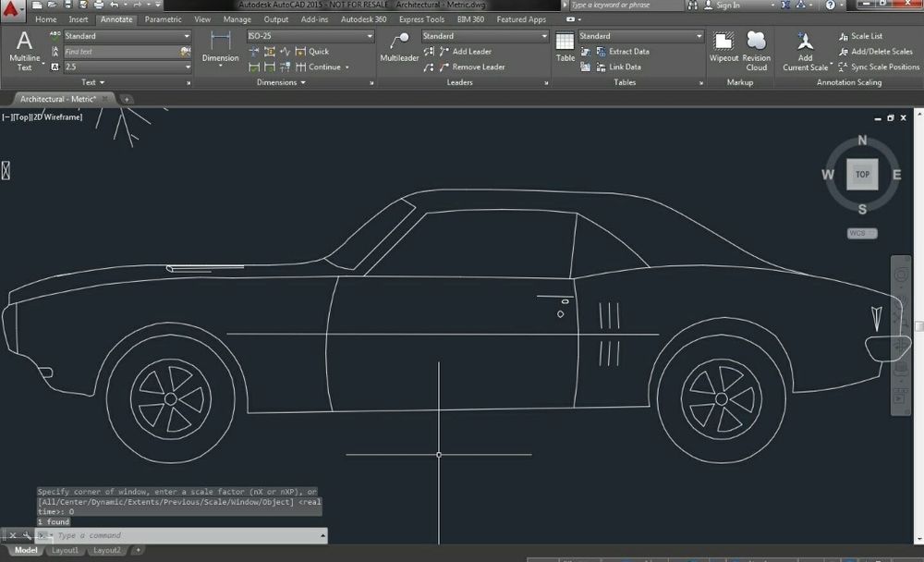Click Sign In in title bar

click(727, 6)
